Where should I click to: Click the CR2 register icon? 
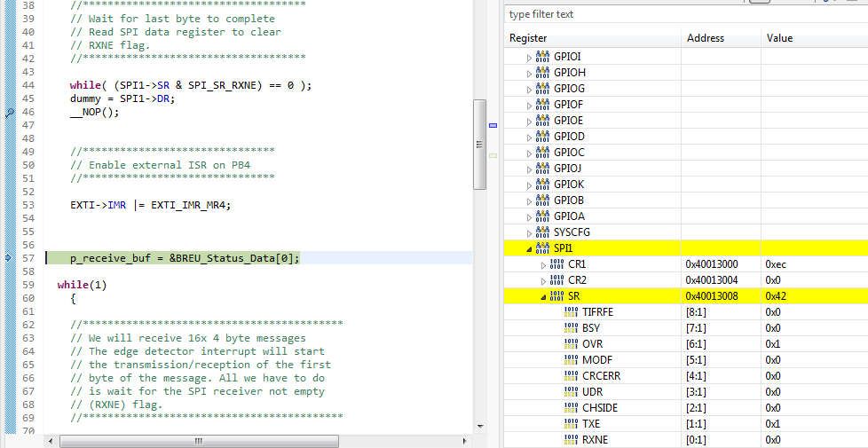click(x=556, y=280)
